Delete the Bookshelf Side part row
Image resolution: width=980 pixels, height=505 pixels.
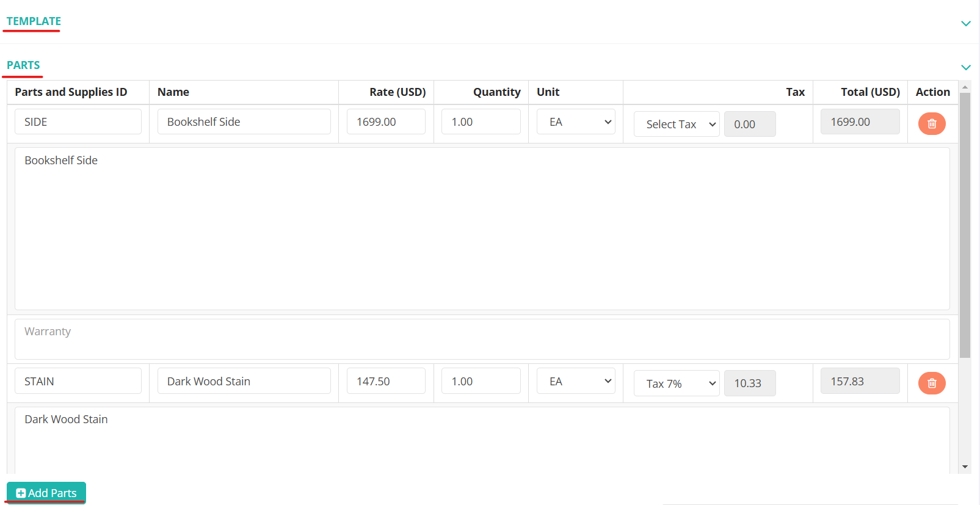(932, 124)
